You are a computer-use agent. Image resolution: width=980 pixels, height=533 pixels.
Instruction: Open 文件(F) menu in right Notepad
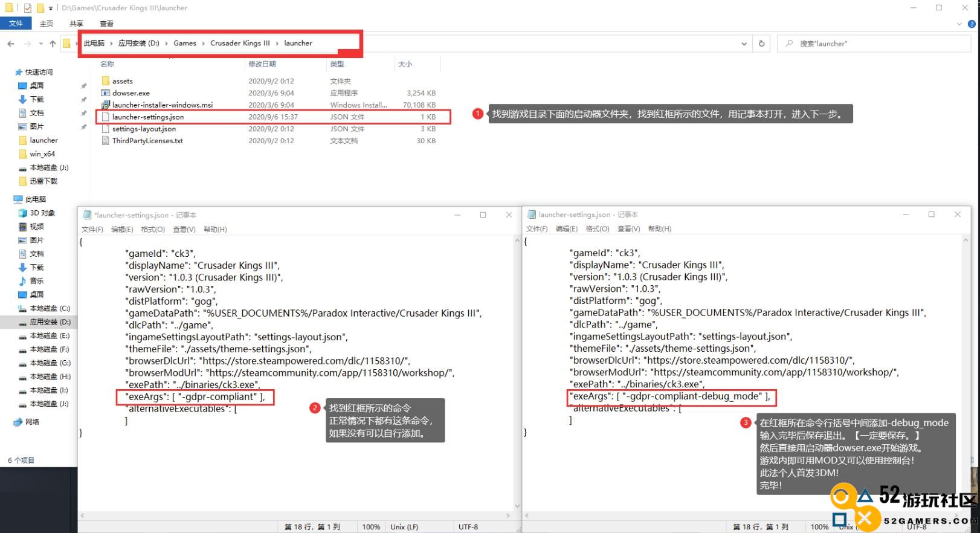pyautogui.click(x=537, y=228)
